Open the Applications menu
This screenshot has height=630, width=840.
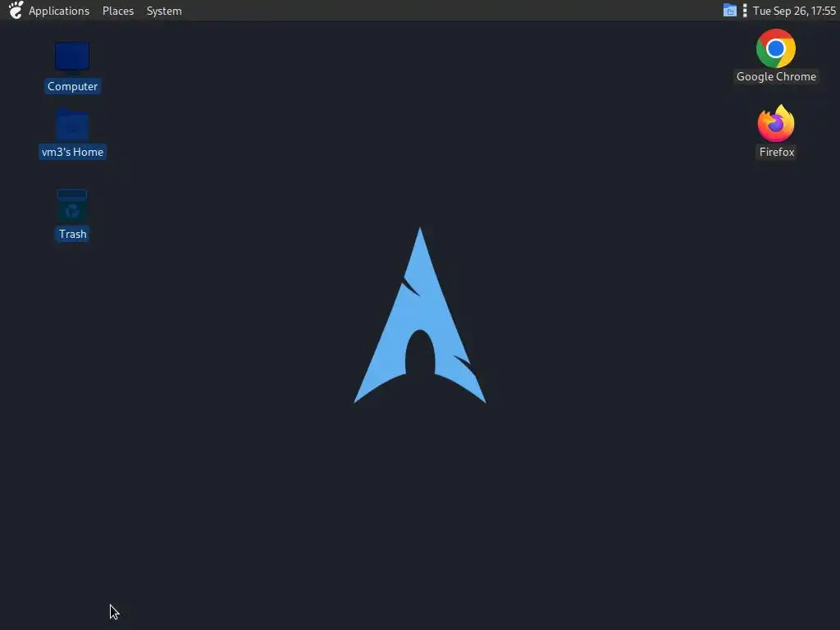click(x=59, y=11)
